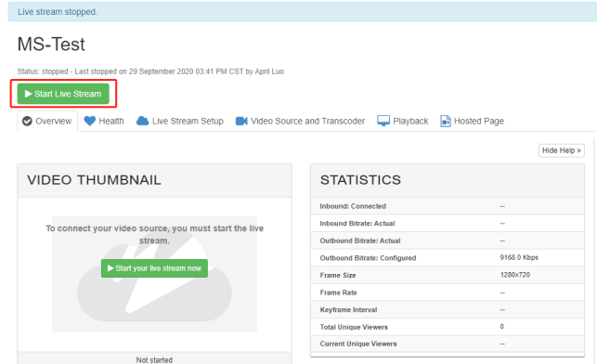The image size is (597, 364).
Task: Click the play icon in Start Live Stream
Action: click(28, 94)
